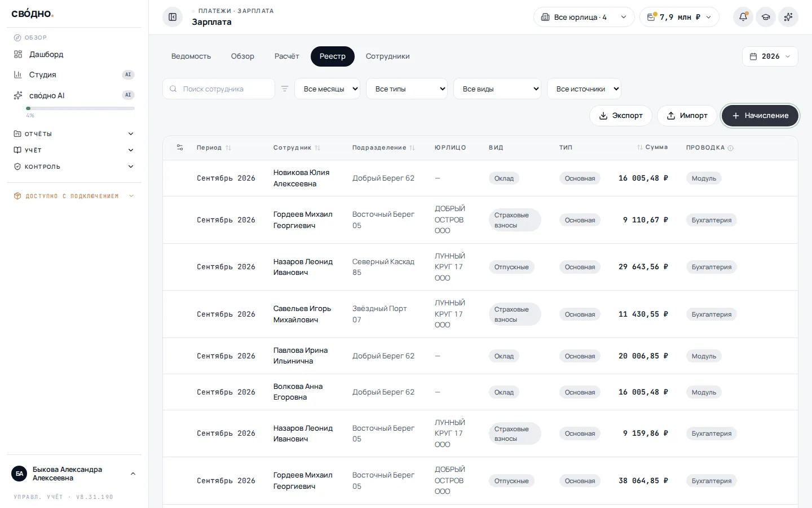Viewport: 812px width, 508px height.
Task: Open свóдно AI in sidebar
Action: point(74,95)
